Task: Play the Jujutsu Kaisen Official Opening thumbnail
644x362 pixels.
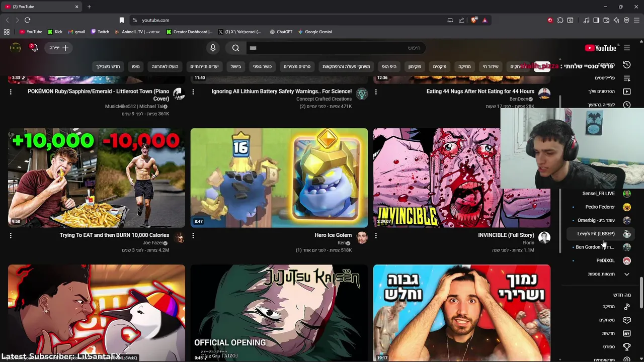Action: (x=279, y=313)
